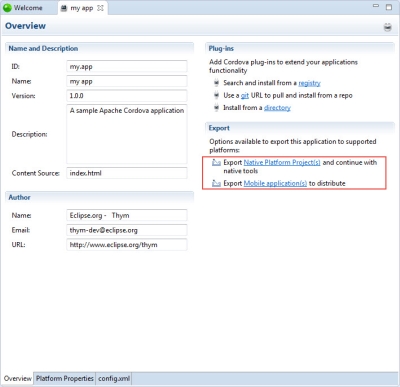The width and height of the screenshot is (400, 387).
Task: Click the Content Source field index.html
Action: (x=127, y=173)
